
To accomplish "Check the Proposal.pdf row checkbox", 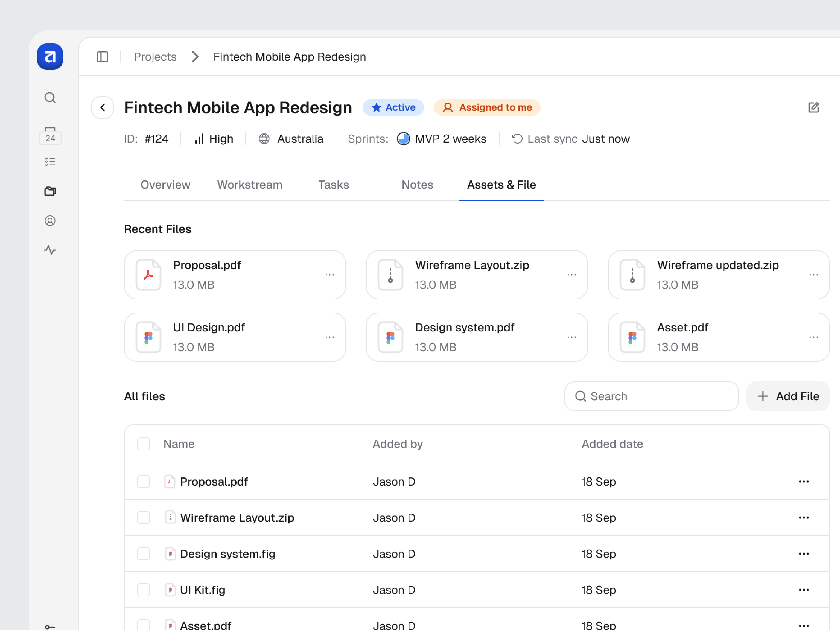I will 144,481.
